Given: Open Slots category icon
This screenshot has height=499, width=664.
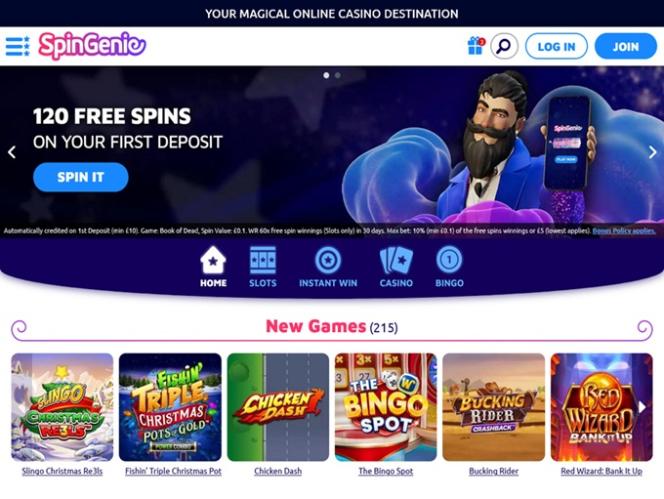Looking at the screenshot, I should click(x=263, y=260).
